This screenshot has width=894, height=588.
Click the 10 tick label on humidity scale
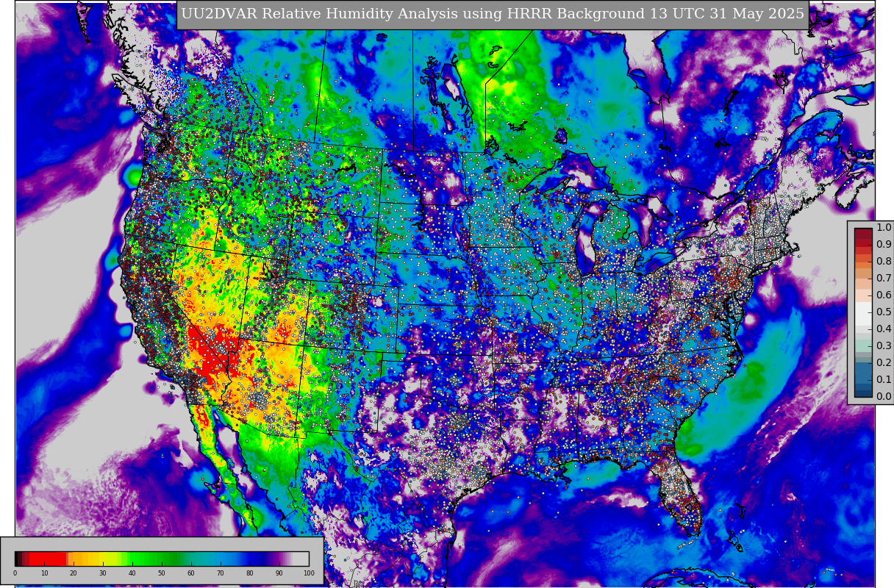[x=44, y=573]
